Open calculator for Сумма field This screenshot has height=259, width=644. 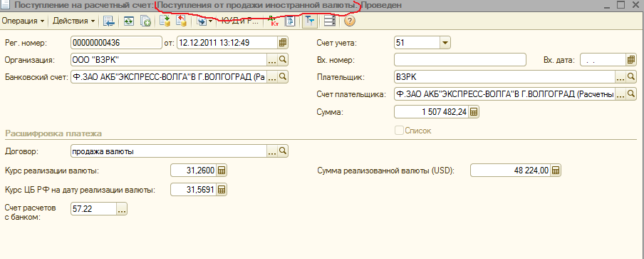[x=473, y=112]
